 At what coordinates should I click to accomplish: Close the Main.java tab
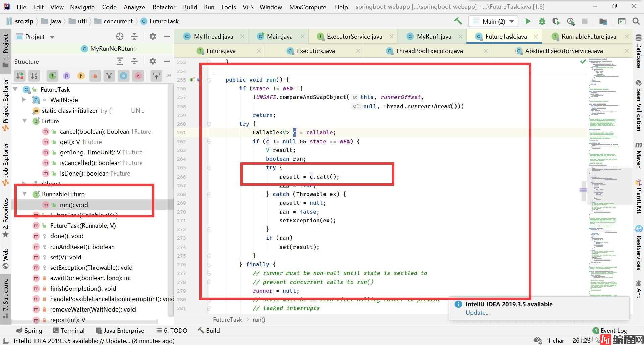pyautogui.click(x=302, y=36)
